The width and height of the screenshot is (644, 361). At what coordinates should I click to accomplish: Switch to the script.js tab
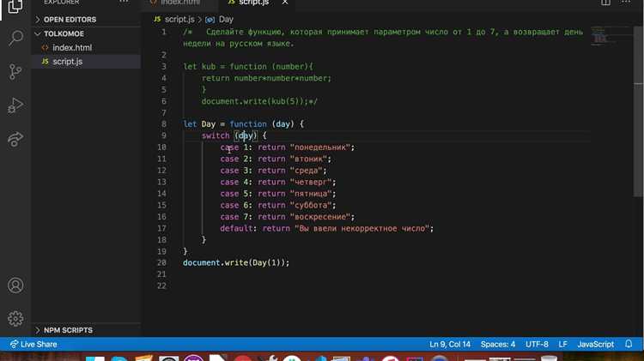click(x=254, y=3)
